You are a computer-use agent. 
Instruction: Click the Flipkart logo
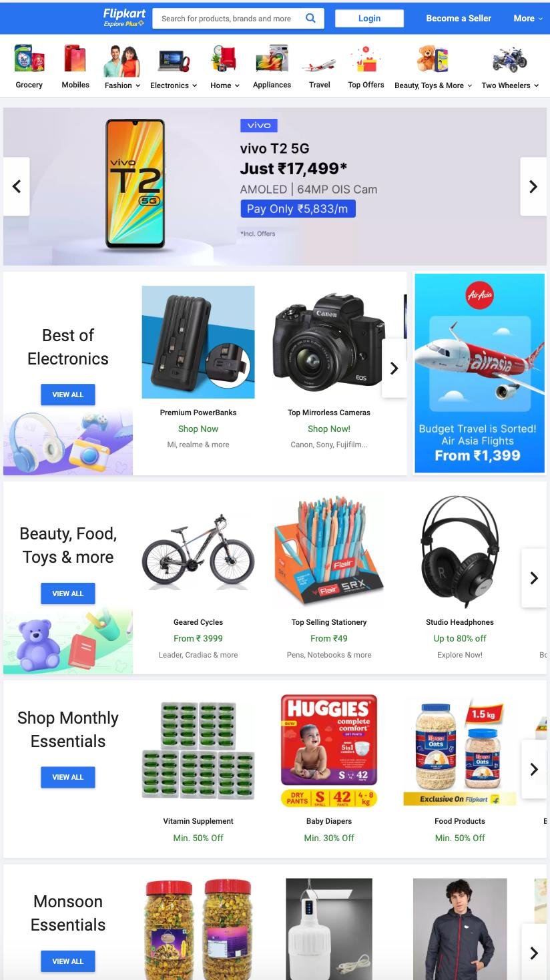[124, 17]
